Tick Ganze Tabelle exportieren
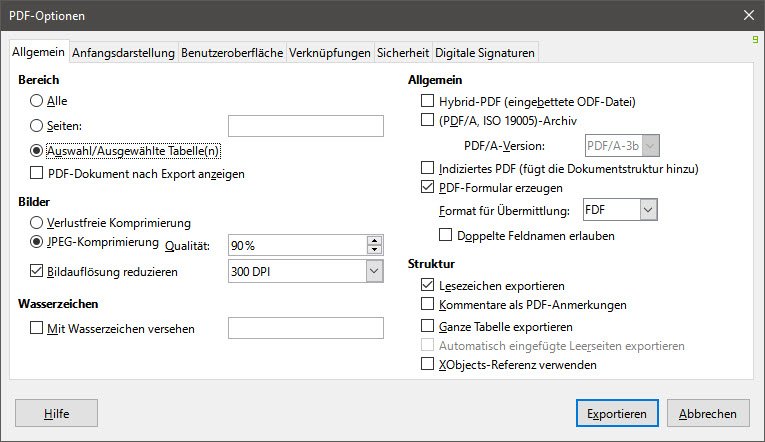 428,326
